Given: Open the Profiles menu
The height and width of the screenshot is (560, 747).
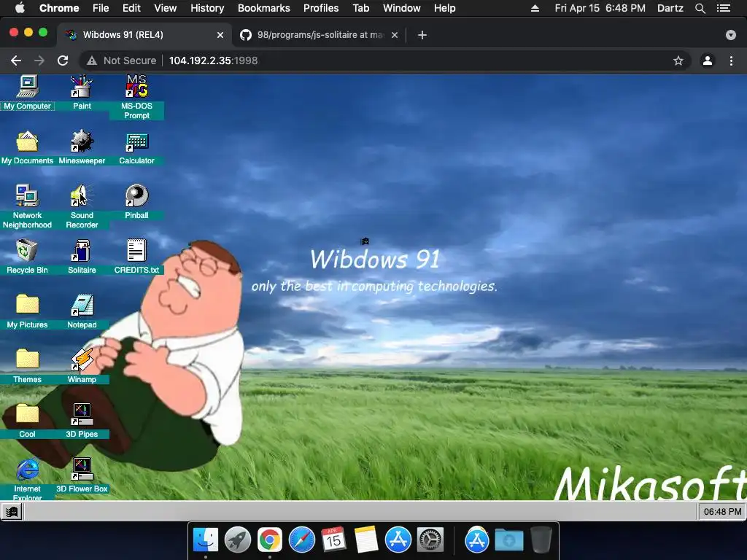Looking at the screenshot, I should [x=321, y=8].
